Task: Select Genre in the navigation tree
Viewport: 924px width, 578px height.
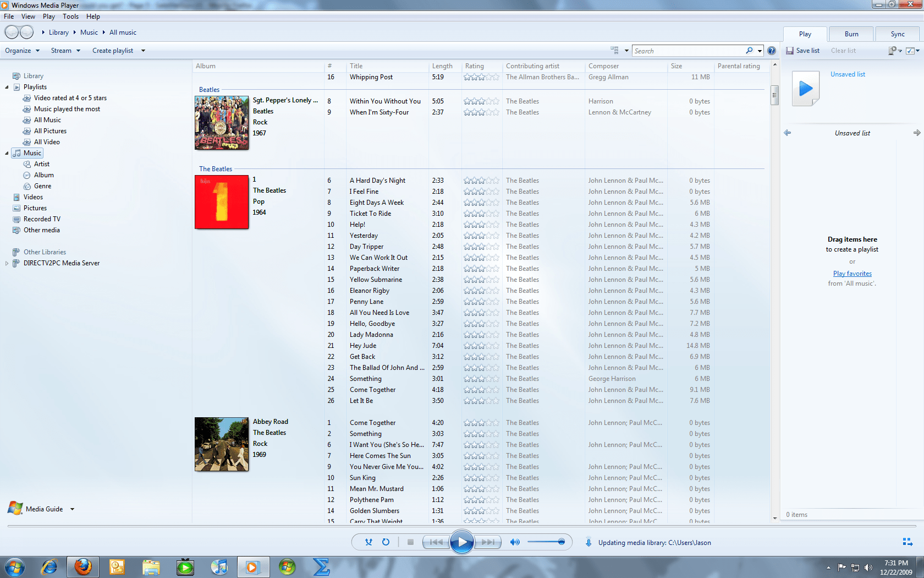Action: click(42, 186)
